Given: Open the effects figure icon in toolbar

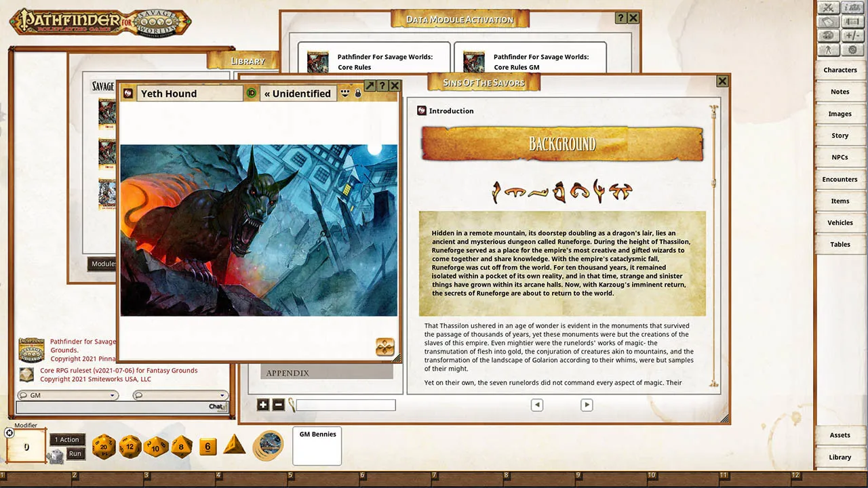Looking at the screenshot, I should click(829, 50).
